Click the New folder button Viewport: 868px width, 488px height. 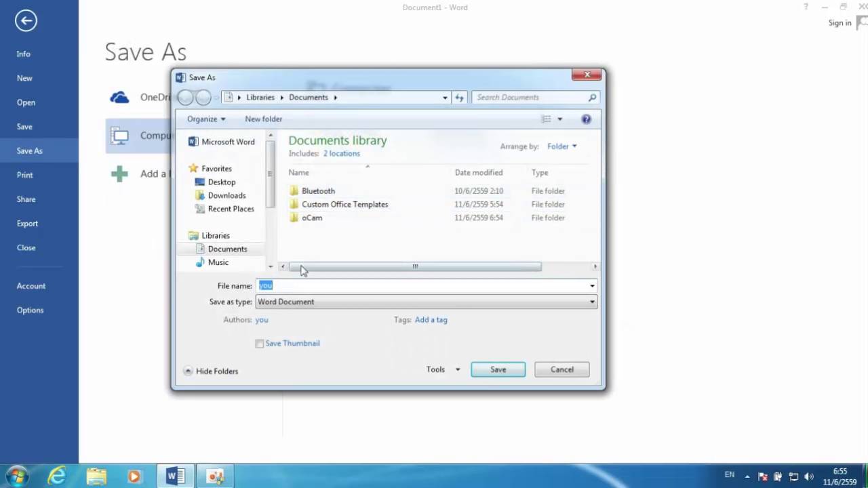coord(264,119)
